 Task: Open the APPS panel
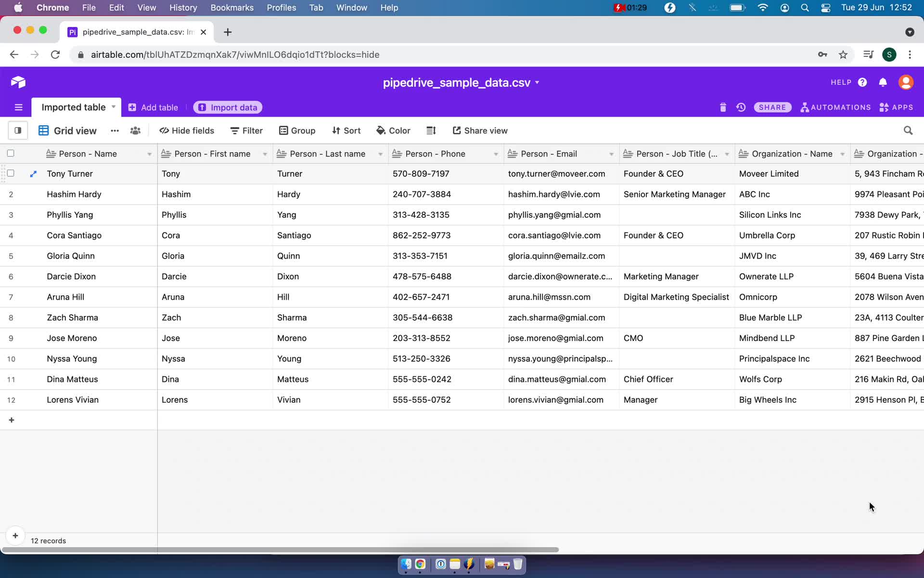(896, 107)
